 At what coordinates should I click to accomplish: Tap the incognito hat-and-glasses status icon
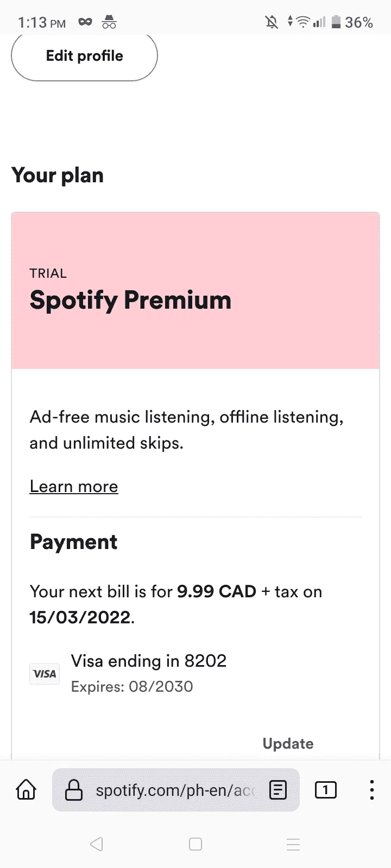tap(109, 22)
